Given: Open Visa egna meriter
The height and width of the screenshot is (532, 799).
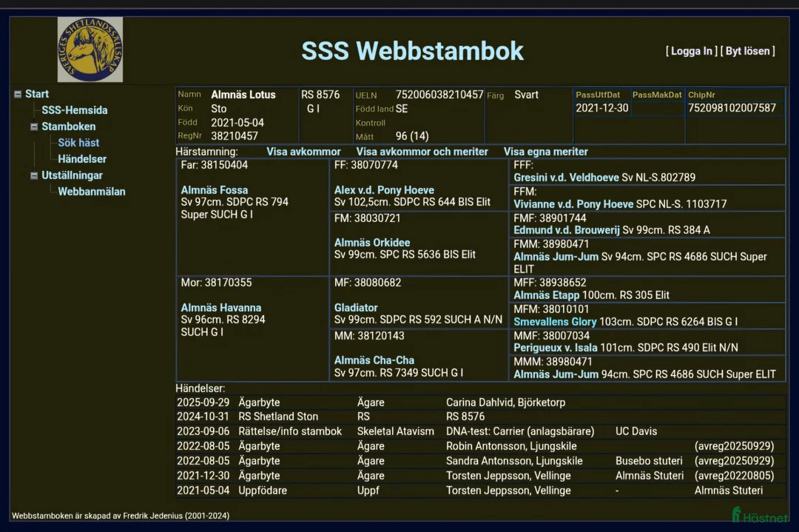Looking at the screenshot, I should point(546,152).
